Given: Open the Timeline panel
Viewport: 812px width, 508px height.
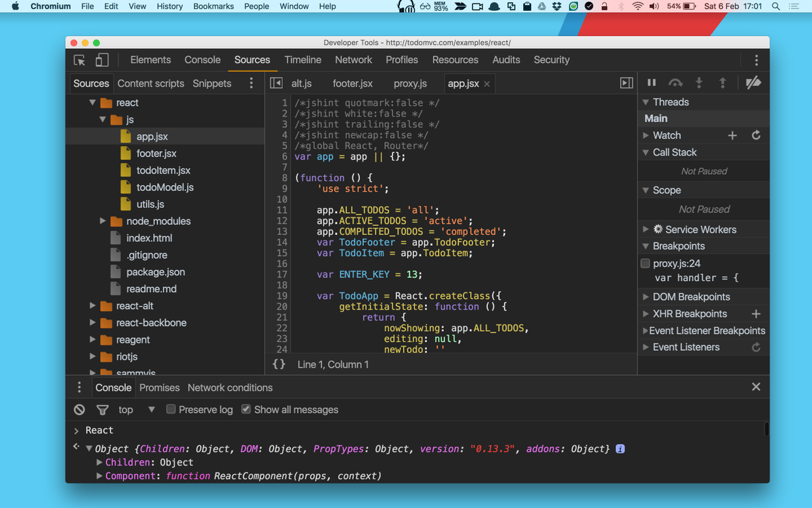Looking at the screenshot, I should (x=302, y=60).
